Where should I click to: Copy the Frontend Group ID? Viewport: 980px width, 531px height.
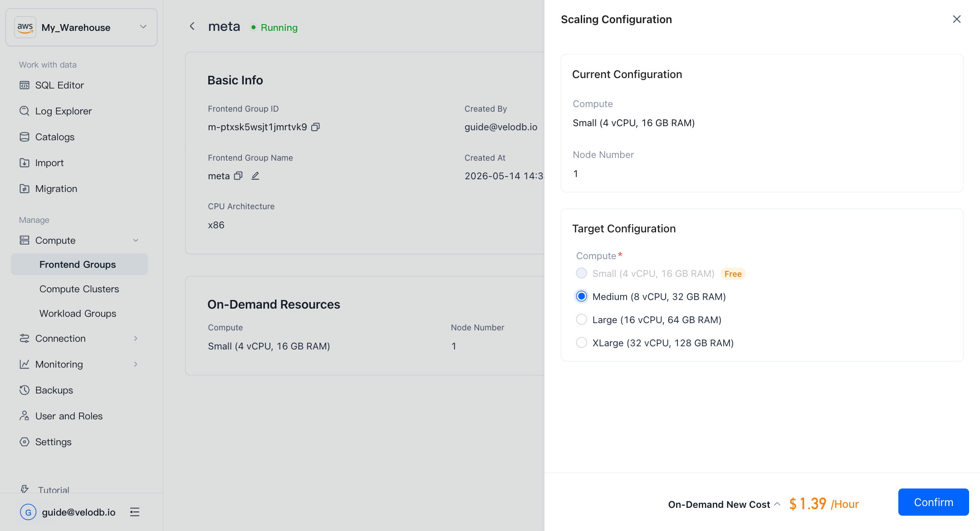[316, 127]
